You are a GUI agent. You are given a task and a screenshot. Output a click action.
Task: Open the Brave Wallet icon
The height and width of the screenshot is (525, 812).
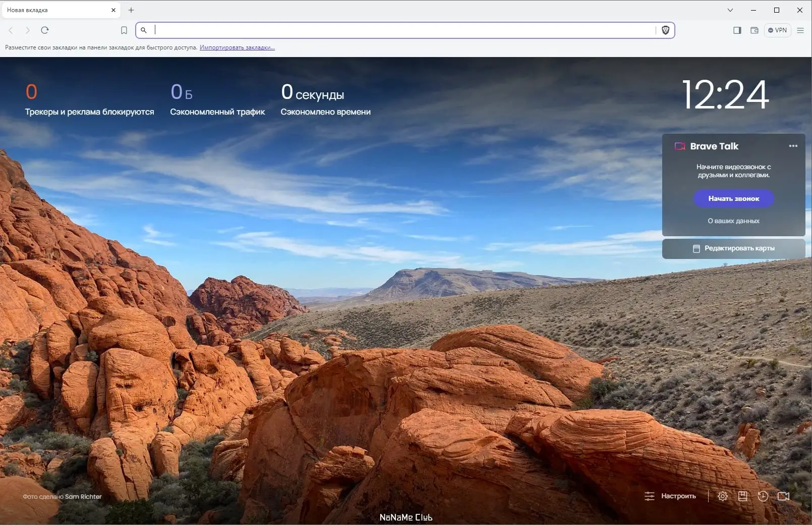755,30
